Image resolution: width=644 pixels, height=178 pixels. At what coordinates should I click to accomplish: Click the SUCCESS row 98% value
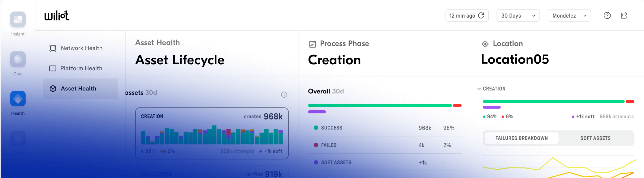point(449,128)
